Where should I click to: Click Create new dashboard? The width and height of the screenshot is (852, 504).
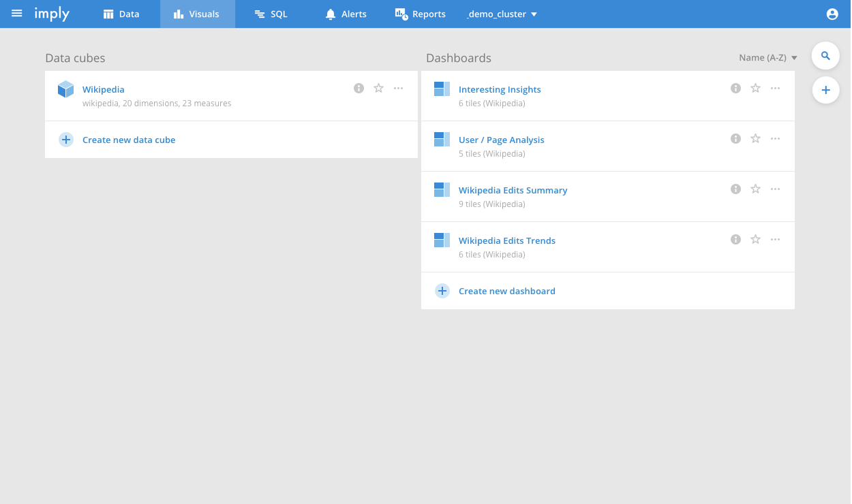(x=507, y=291)
